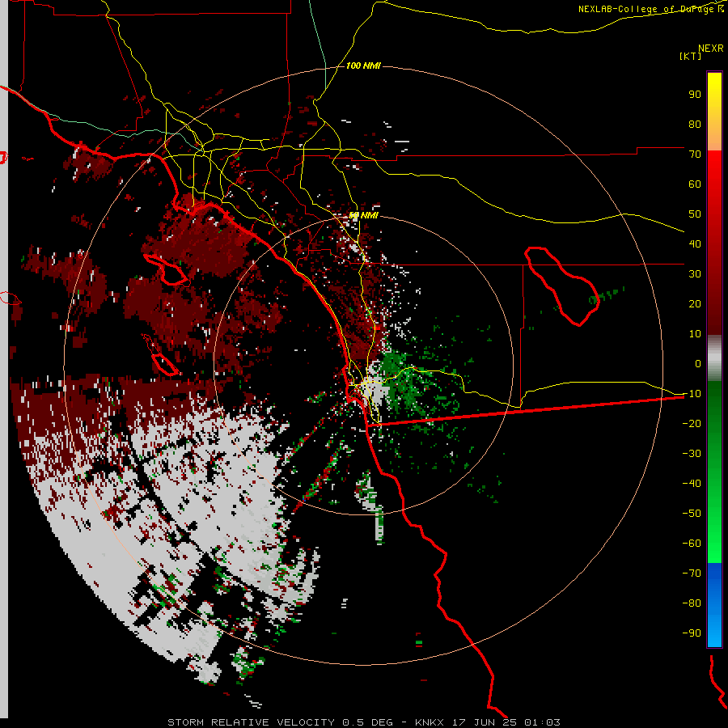
Task: Pick the blue segment of color bar
Action: point(714,605)
